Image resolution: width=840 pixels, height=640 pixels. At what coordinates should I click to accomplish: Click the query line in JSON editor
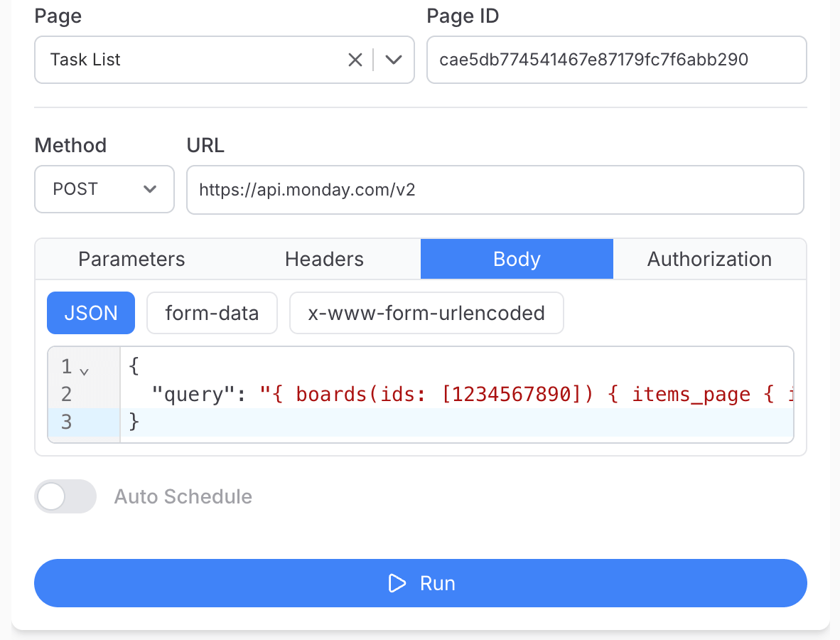point(456,395)
